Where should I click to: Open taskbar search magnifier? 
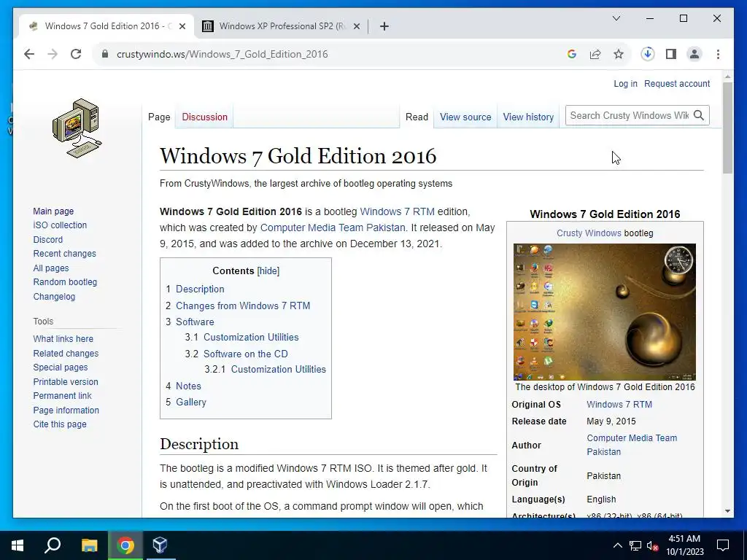[53, 545]
